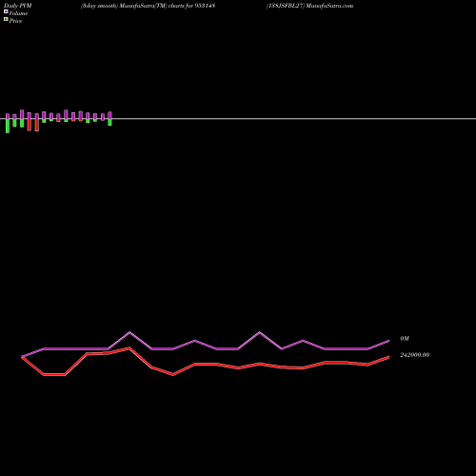Viewport: 476px width, 476px height.
Task: Click the "242000.00" price value label
Action: coord(415,355)
